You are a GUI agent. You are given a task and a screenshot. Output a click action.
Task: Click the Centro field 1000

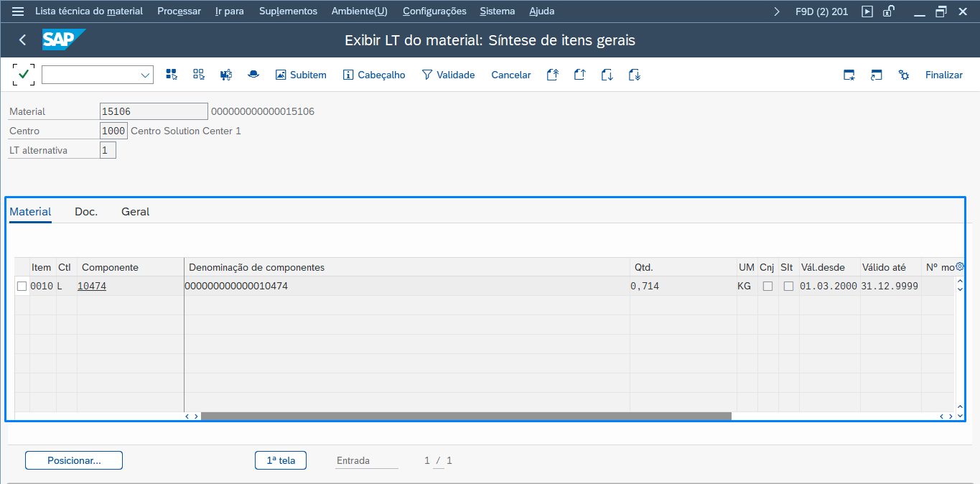pyautogui.click(x=113, y=131)
